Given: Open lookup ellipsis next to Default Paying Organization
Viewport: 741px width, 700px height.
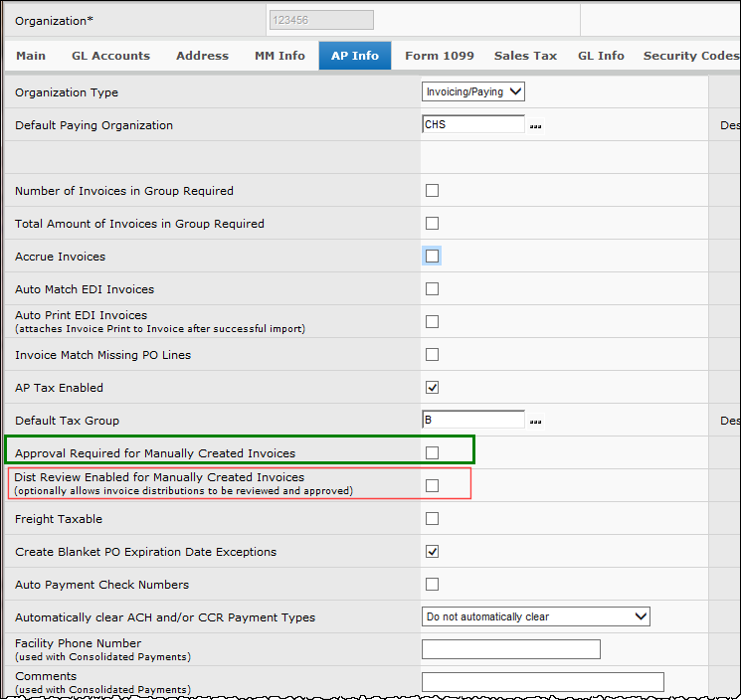Looking at the screenshot, I should click(536, 126).
